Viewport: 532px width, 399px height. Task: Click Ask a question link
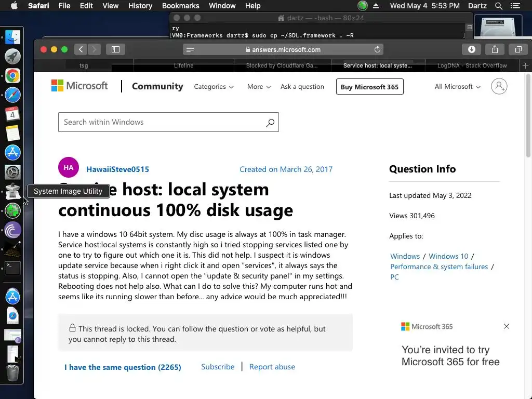tap(302, 87)
